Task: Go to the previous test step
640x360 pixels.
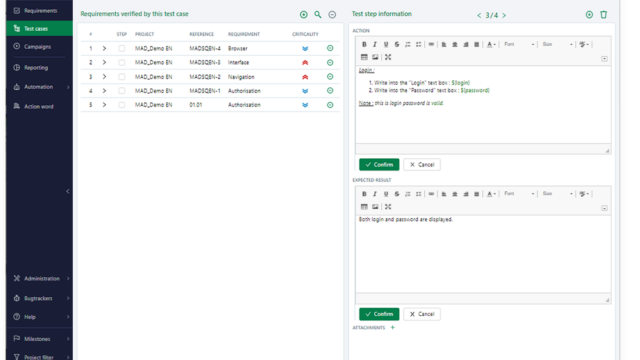Action: tap(479, 16)
